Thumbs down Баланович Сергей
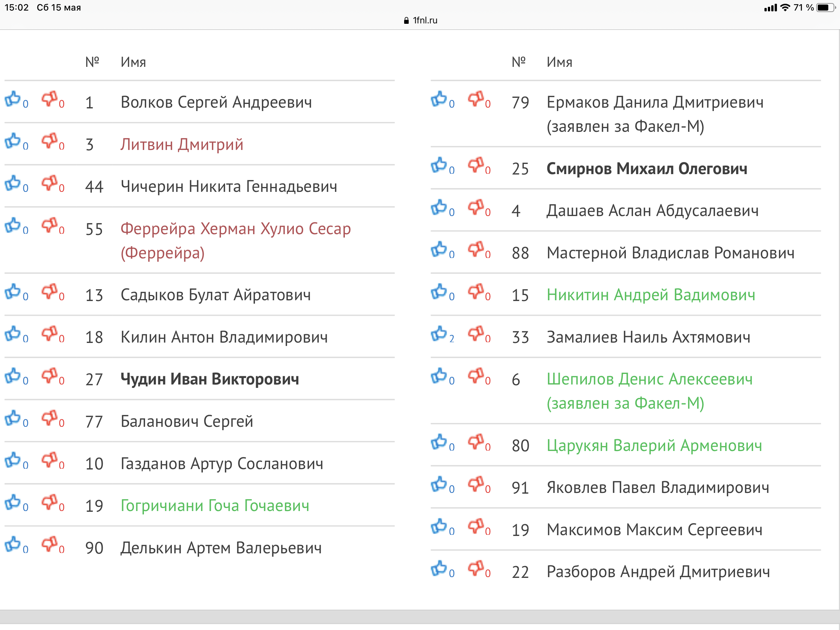Viewport: 840px width, 630px height. [50, 418]
